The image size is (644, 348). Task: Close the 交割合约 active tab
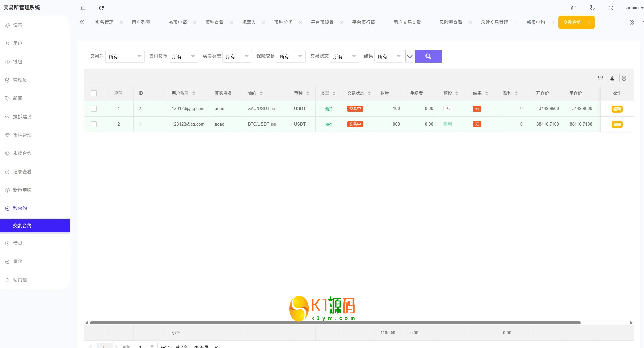[x=589, y=22]
